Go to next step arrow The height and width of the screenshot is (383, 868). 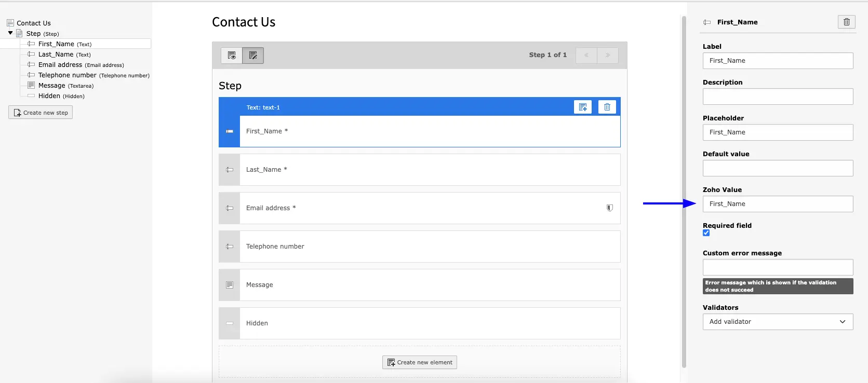(x=607, y=55)
